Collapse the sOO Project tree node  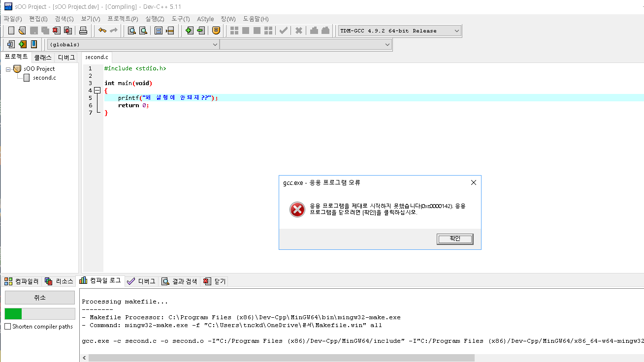point(8,69)
